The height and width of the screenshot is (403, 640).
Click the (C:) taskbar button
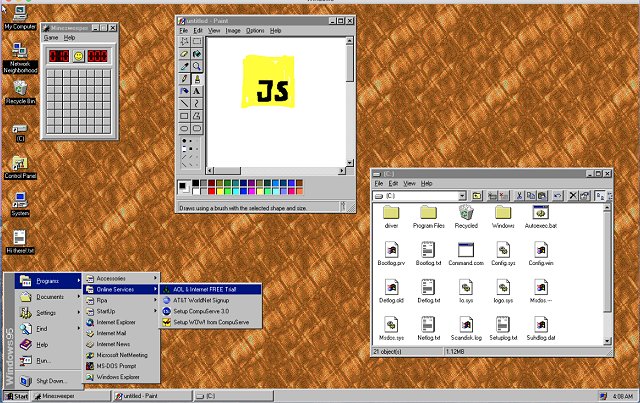(x=234, y=396)
